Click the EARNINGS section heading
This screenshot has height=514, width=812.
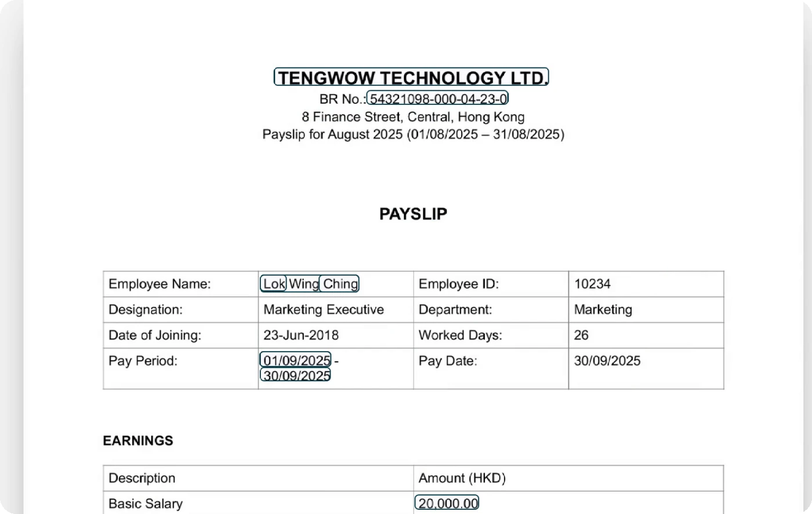click(x=138, y=440)
